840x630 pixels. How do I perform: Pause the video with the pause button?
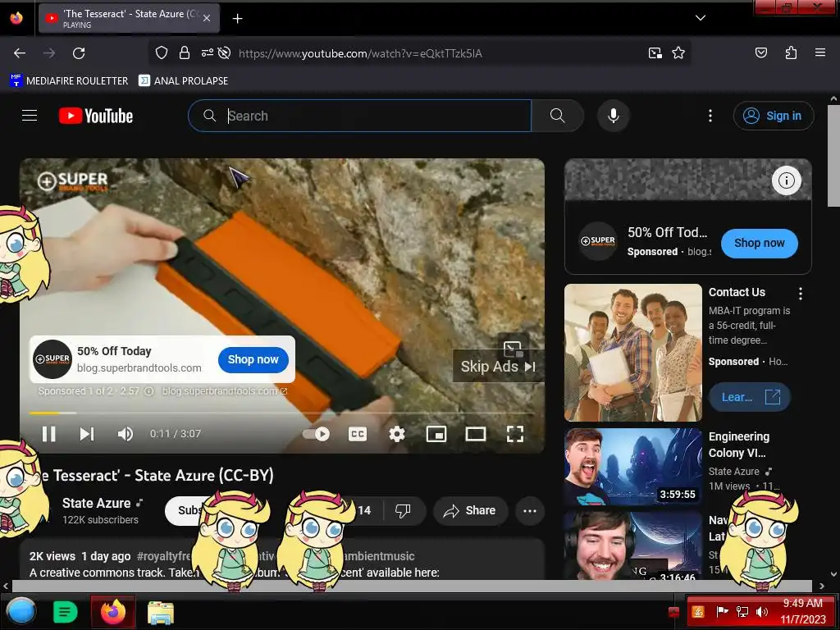[48, 433]
